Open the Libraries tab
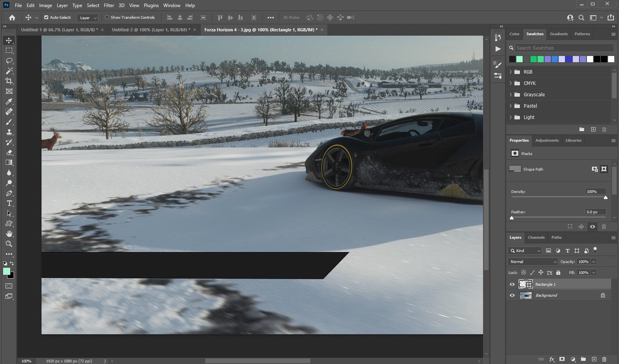Image resolution: width=619 pixels, height=364 pixels. pos(573,140)
